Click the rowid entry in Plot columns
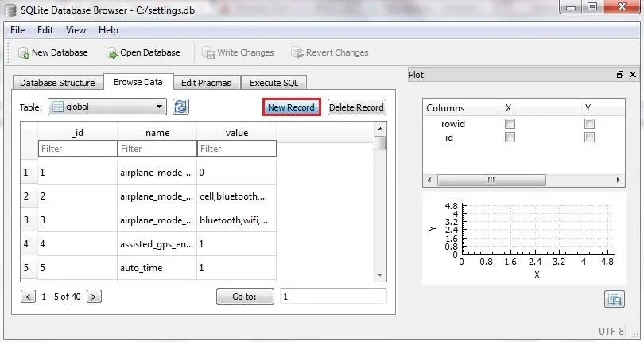Screen dimensions: 644x342 click(453, 124)
